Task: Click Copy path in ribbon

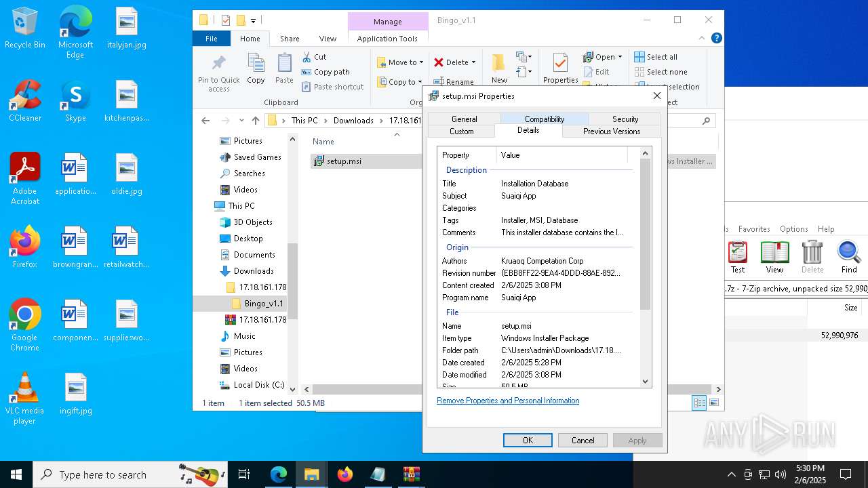Action: (x=325, y=72)
